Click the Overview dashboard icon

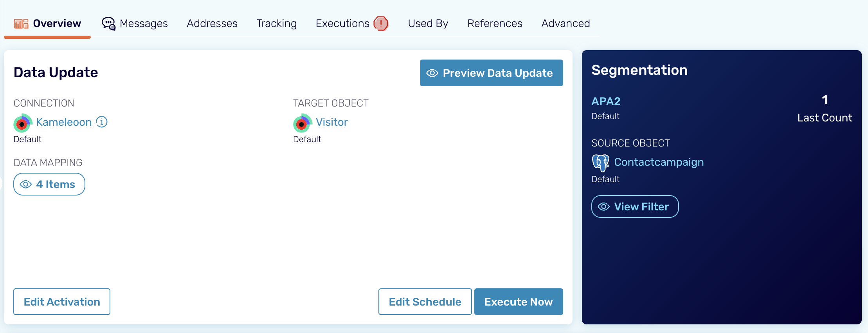(x=21, y=24)
